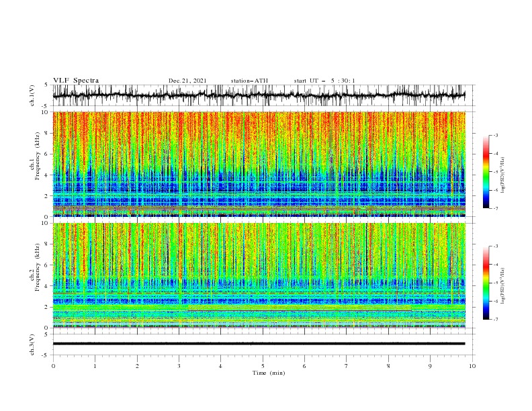The width and height of the screenshot is (532, 411).
Task: Click the color bar beside the ch.1 spectrogram
Action: coord(486,172)
